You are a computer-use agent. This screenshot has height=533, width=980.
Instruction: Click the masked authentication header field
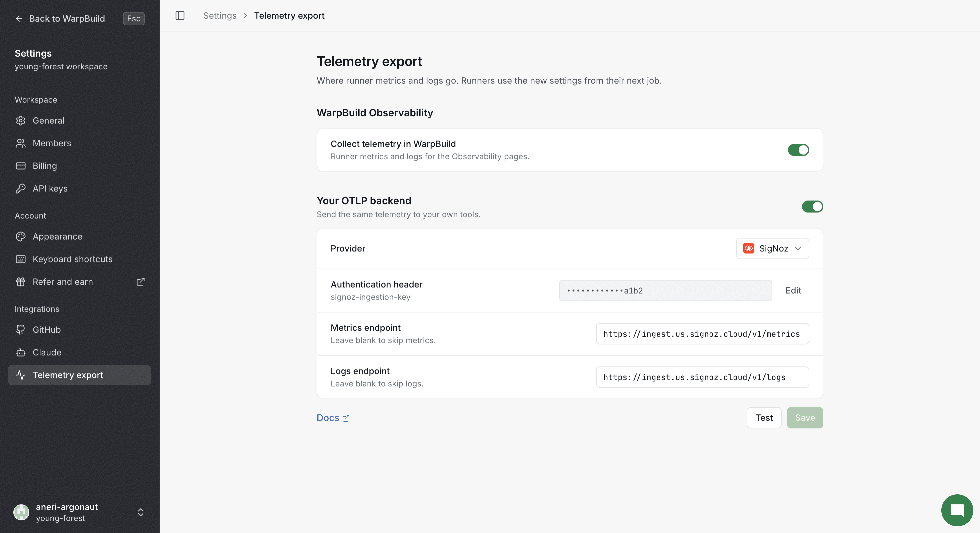(665, 290)
